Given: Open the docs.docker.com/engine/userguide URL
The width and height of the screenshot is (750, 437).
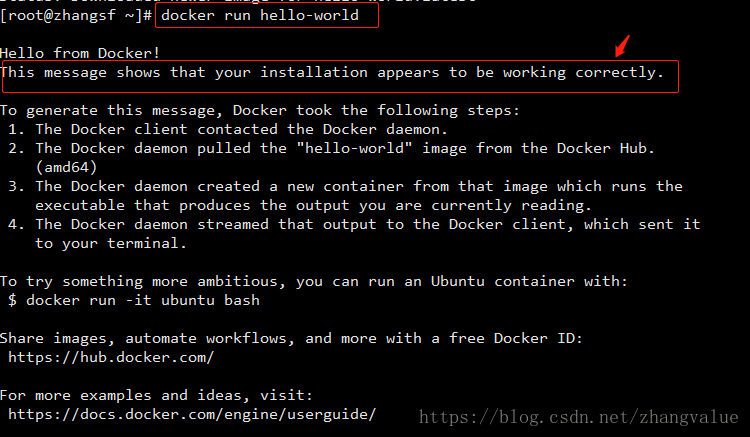Looking at the screenshot, I should tap(192, 415).
